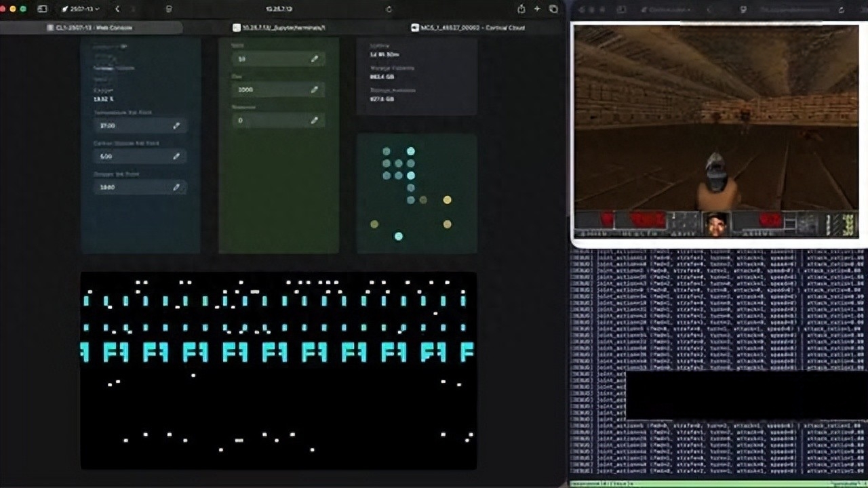The height and width of the screenshot is (488, 868).
Task: Show the tab overview in the left browser
Action: point(553,9)
